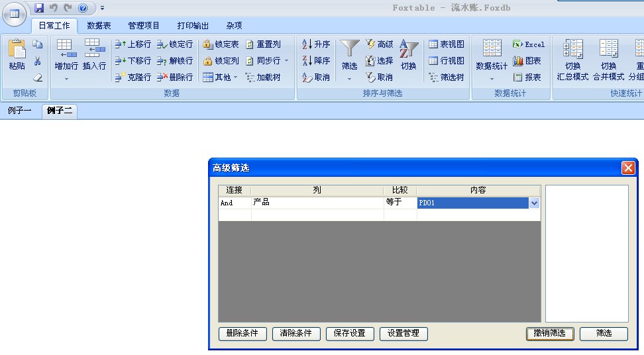
Task: Switch to the 打印输出 ribbon tab
Action: click(x=193, y=26)
